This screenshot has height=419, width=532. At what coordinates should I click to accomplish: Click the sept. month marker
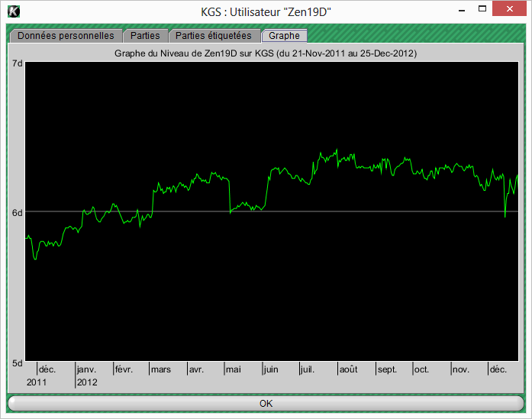pyautogui.click(x=387, y=369)
